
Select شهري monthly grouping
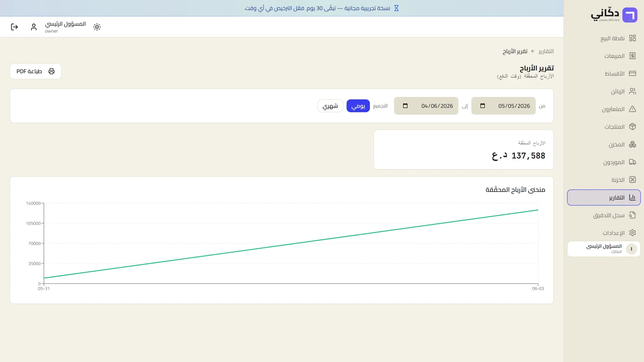330,106
